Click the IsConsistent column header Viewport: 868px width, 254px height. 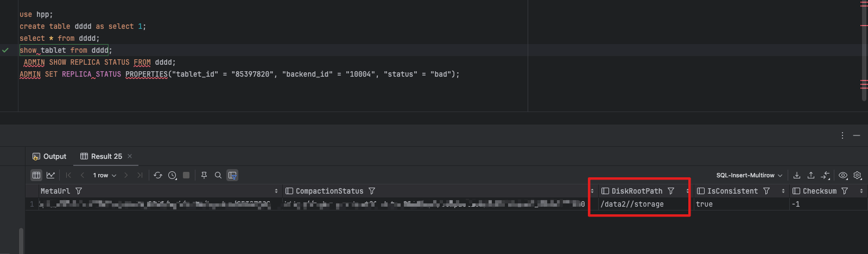pos(732,191)
